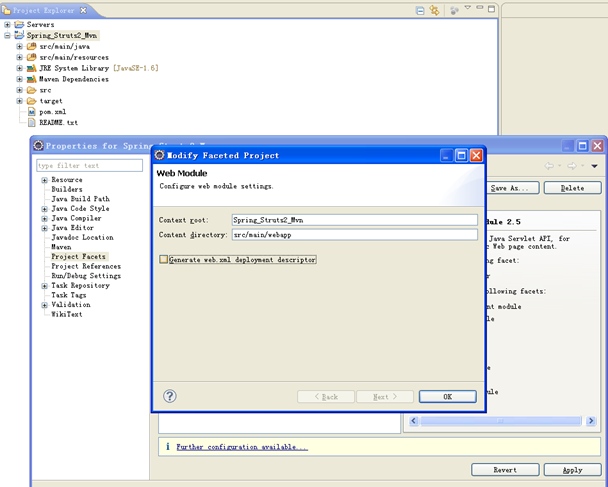This screenshot has height=487, width=608.
Task: Select README.txt file icon
Action: [x=32, y=123]
